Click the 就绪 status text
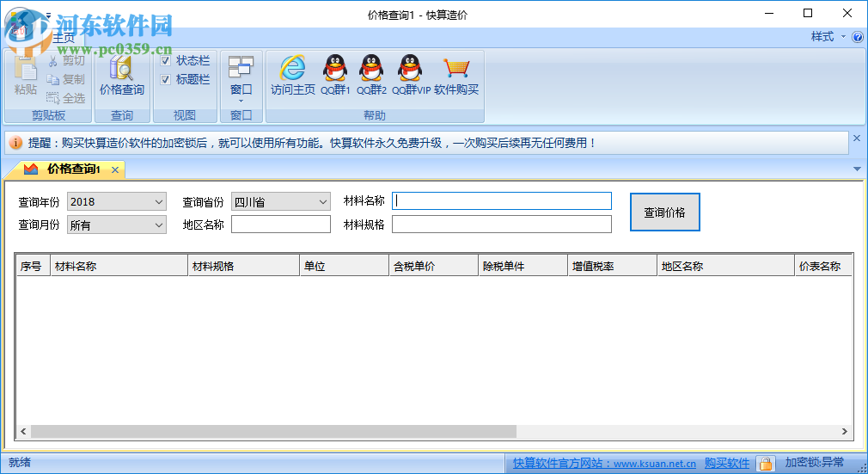This screenshot has height=474, width=868. pos(20,462)
